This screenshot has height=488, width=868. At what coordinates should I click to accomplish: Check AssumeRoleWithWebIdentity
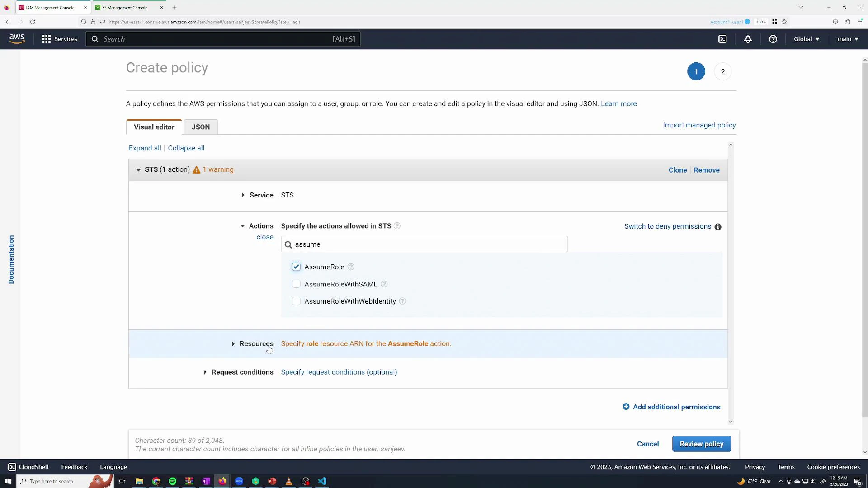click(x=296, y=301)
